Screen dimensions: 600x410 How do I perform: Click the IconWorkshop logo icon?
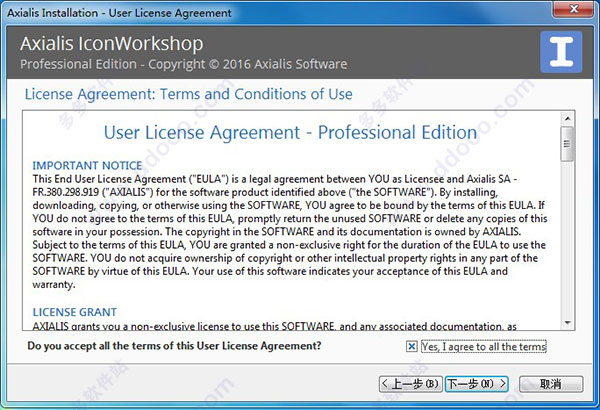(561, 52)
